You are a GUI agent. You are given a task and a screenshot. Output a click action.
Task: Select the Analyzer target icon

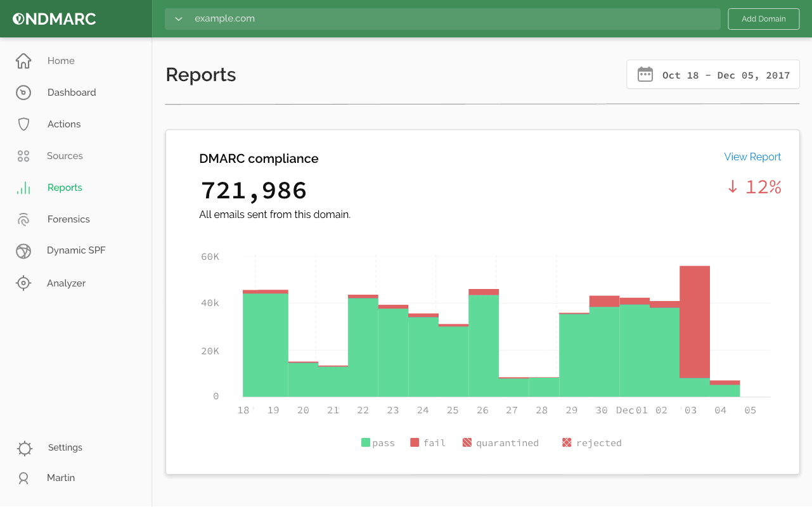click(x=23, y=283)
